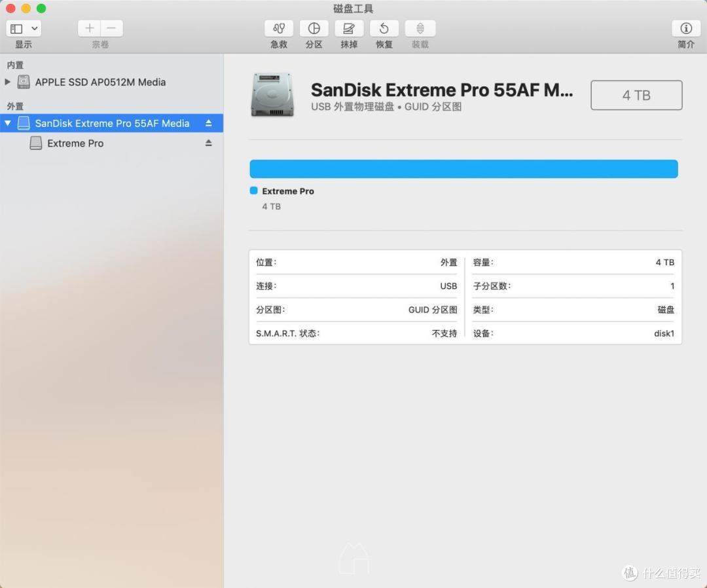Click the 连接 value USB
707x588 pixels.
tap(448, 286)
